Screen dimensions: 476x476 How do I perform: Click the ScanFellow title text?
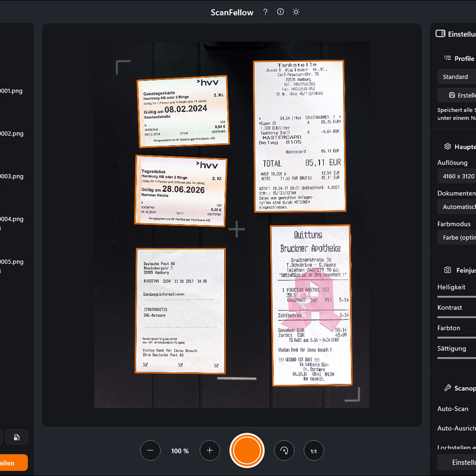(x=232, y=12)
